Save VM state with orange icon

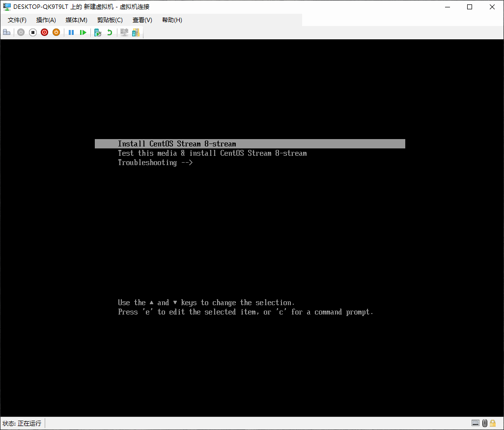tap(56, 32)
